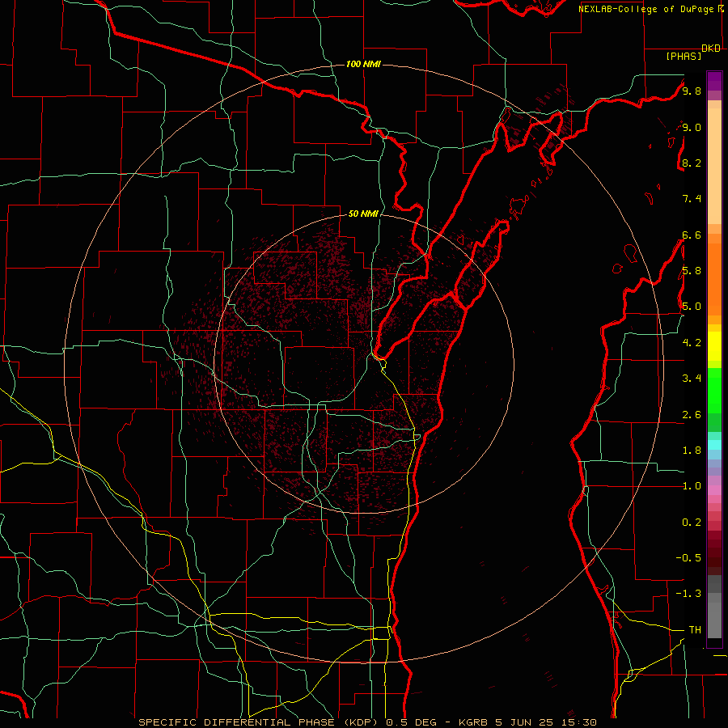Click the 2.6 scale value

tap(692, 415)
